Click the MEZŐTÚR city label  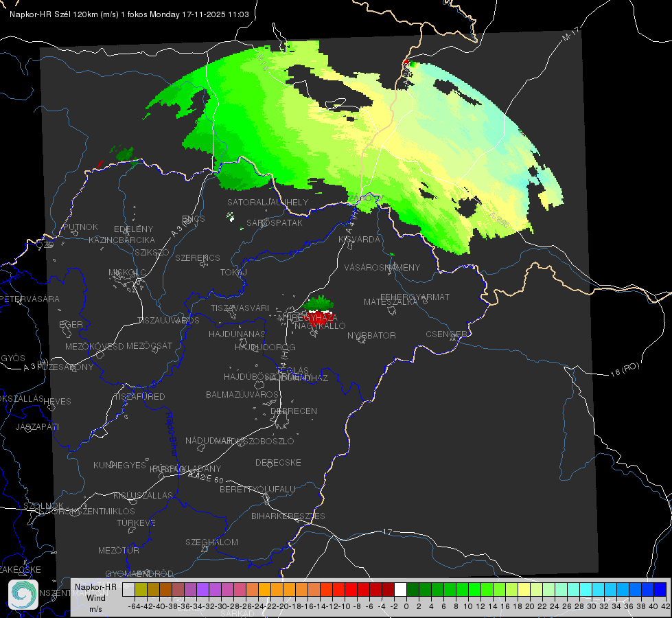[x=119, y=550]
